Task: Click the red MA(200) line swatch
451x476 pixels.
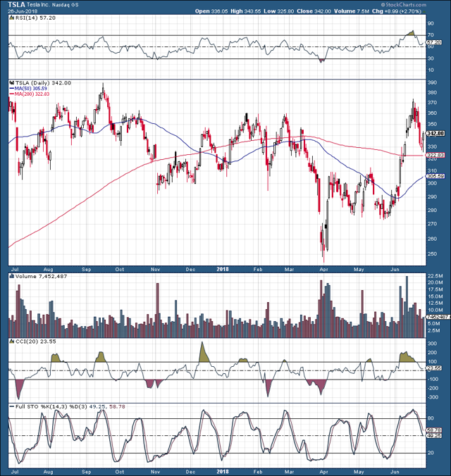Action: [x=12, y=94]
